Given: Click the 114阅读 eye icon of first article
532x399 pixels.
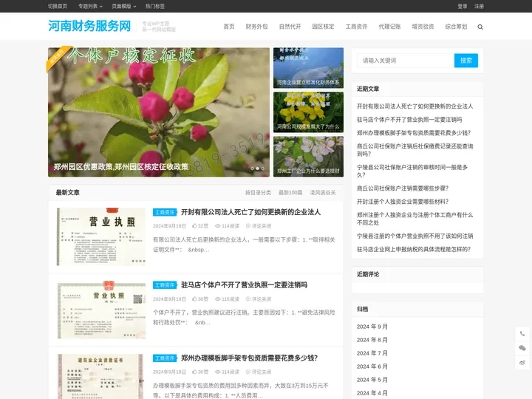Looking at the screenshot, I should [x=218, y=226].
